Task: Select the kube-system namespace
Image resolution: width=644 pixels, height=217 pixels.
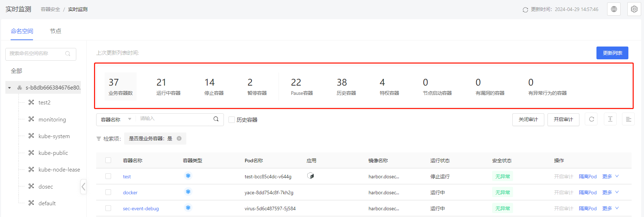Action: click(54, 136)
